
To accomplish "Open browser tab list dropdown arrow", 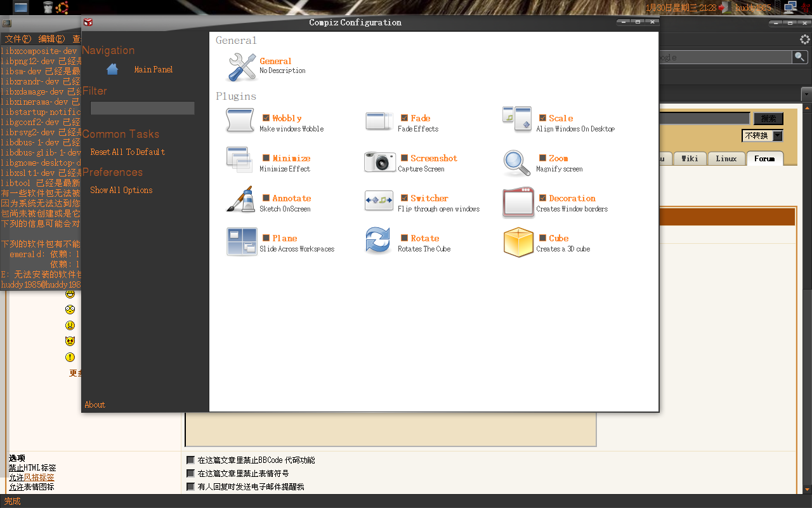I will tap(806, 94).
